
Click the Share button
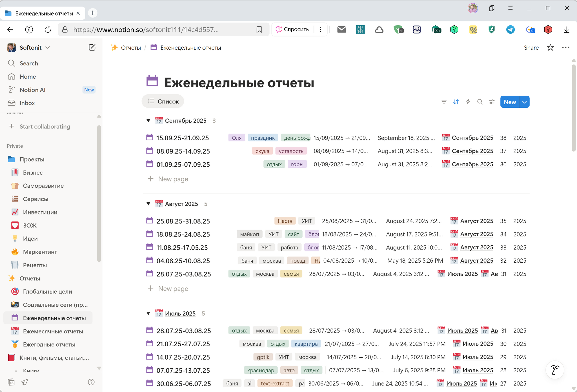[531, 48]
